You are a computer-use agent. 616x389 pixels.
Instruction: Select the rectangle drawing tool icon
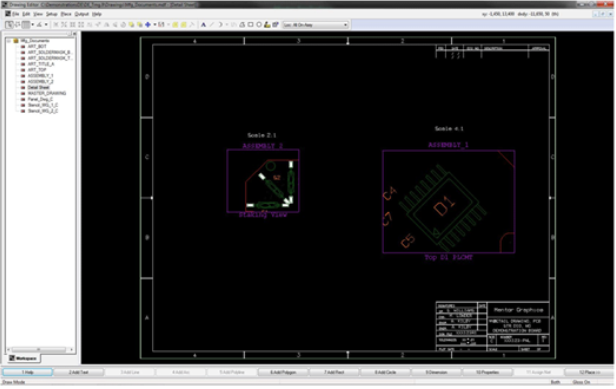pyautogui.click(x=251, y=25)
